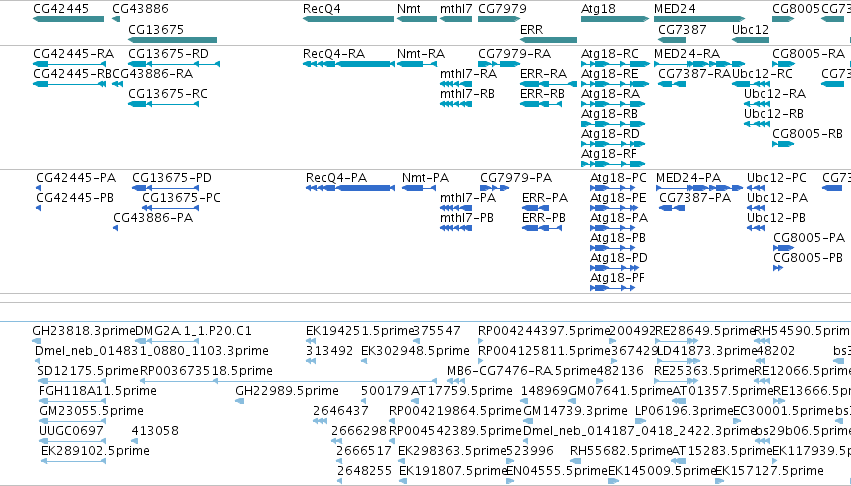Select the CG8005 gene label
Image resolution: width=851 pixels, height=486 pixels.
coord(796,9)
